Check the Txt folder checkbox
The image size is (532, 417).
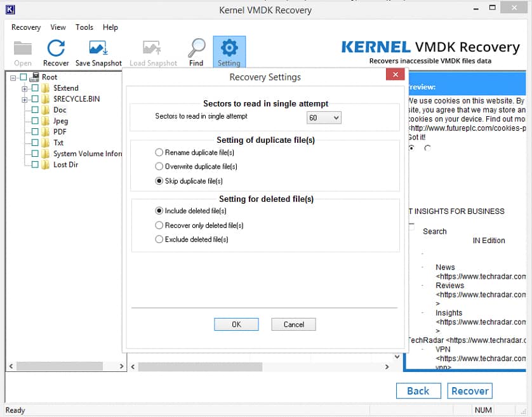(x=35, y=143)
